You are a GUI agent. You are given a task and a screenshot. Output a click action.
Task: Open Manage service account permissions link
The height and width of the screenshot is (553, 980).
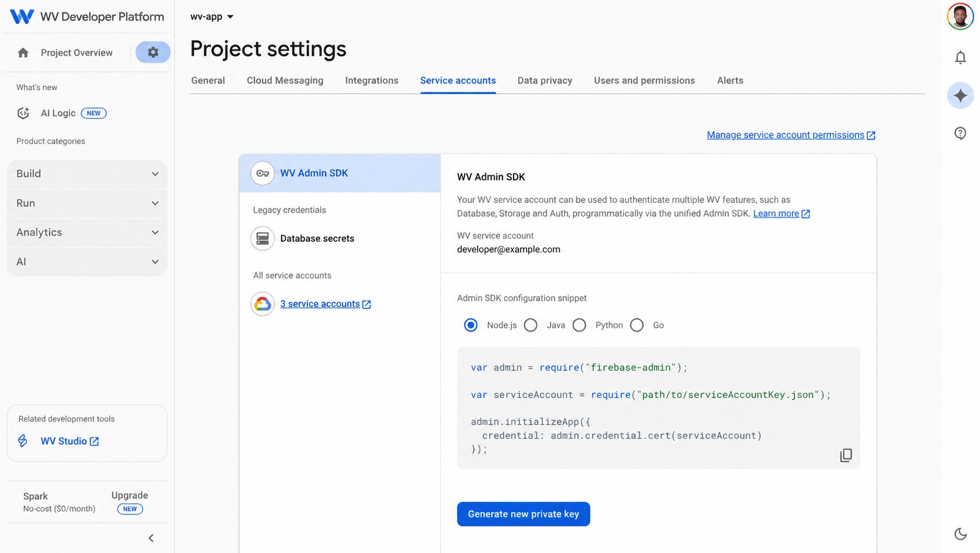click(x=791, y=135)
